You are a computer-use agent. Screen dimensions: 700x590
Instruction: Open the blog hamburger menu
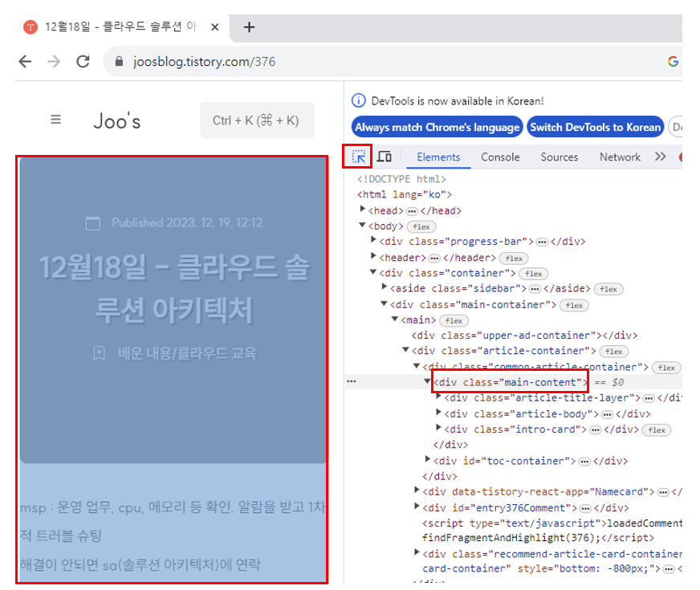56,120
